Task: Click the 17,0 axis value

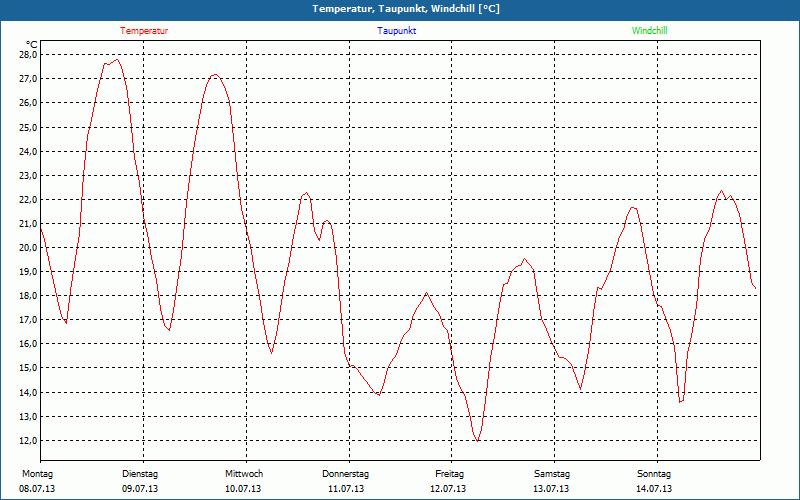Action: coord(28,320)
